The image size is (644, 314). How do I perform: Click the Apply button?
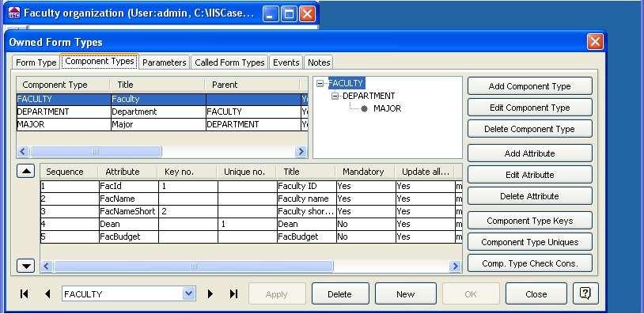[277, 294]
